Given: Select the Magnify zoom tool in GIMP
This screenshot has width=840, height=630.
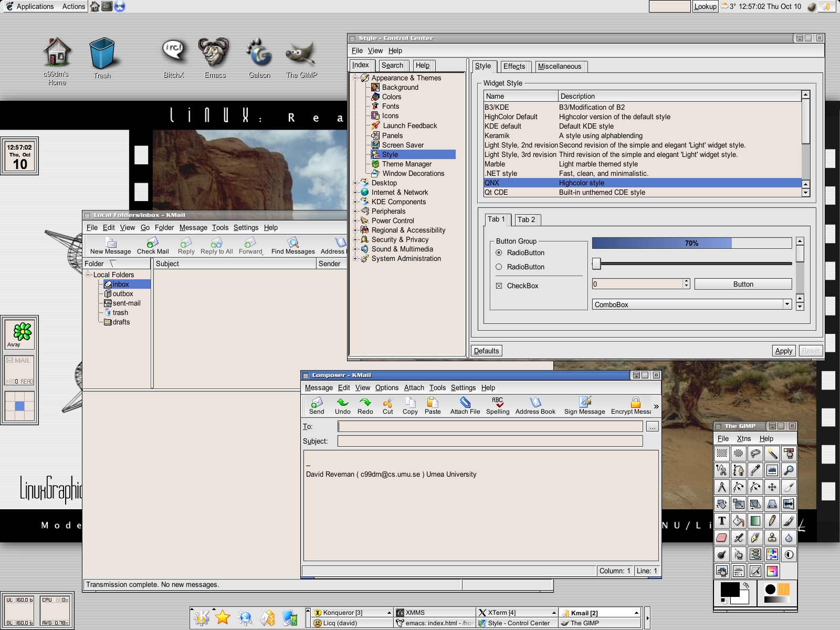Looking at the screenshot, I should coord(789,470).
